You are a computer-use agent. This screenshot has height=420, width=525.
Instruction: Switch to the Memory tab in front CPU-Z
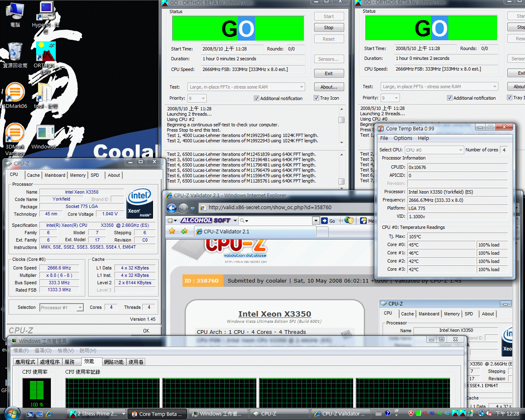click(x=78, y=175)
